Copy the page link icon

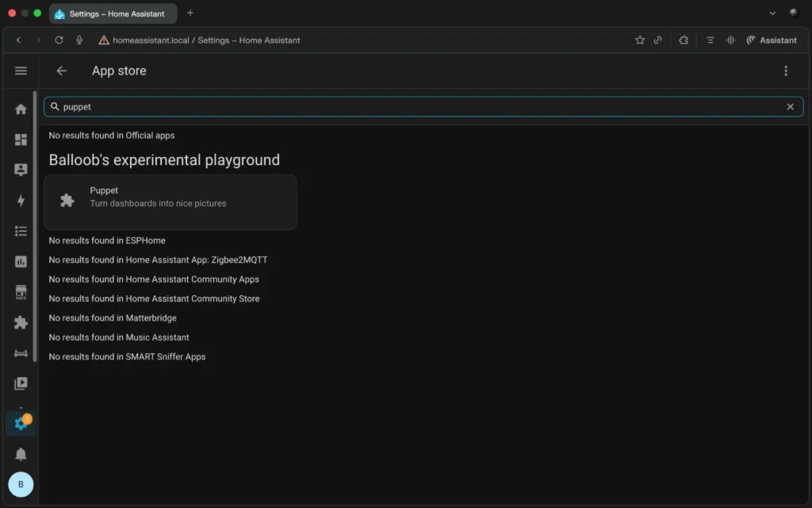(657, 40)
